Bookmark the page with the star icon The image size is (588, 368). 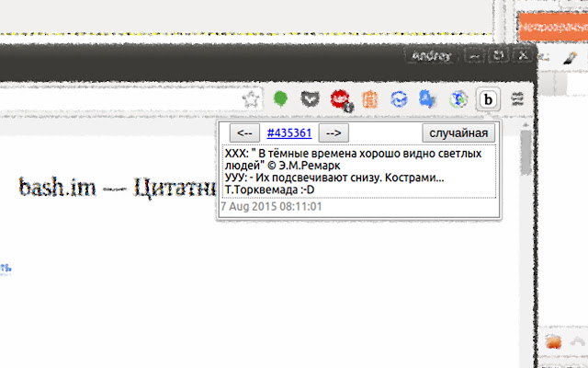(x=251, y=99)
